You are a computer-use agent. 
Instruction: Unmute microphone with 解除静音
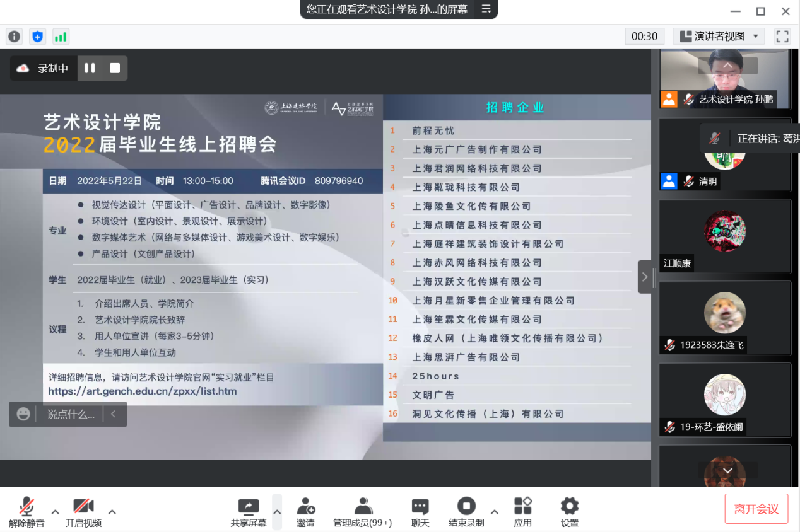(x=26, y=512)
